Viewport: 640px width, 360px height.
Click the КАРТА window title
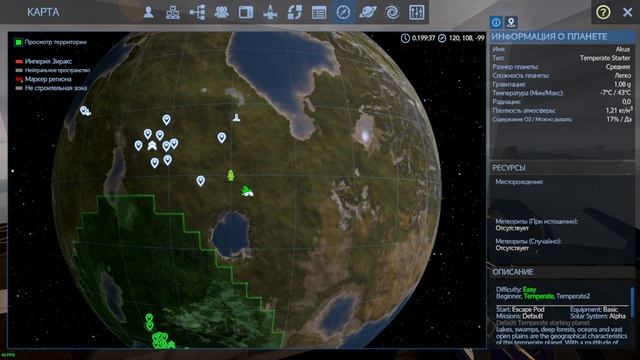pos(43,12)
